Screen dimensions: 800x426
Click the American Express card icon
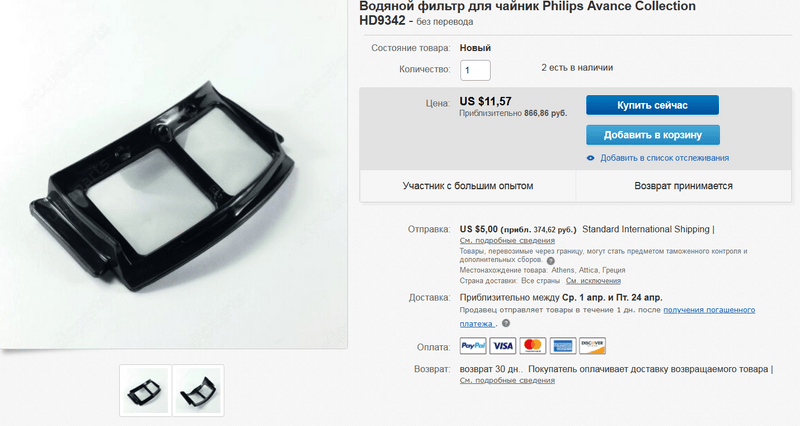pyautogui.click(x=563, y=346)
